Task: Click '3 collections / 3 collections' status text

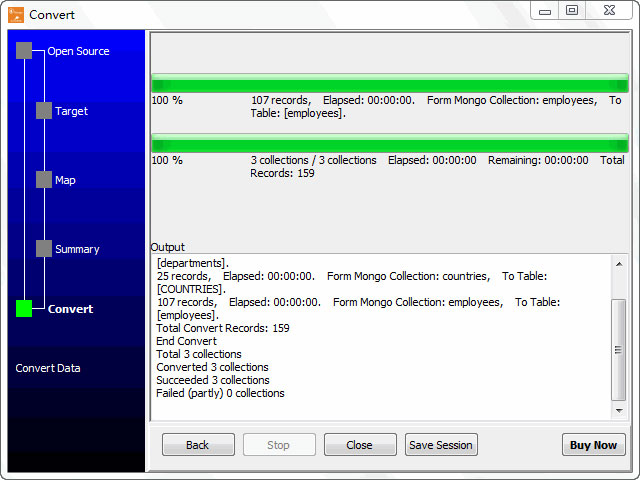Action: (313, 160)
